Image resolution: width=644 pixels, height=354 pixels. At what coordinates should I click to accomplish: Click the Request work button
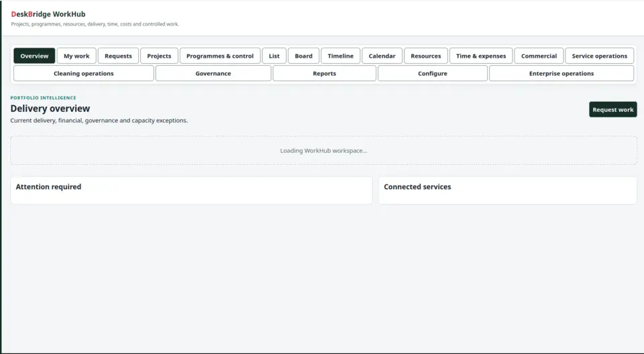tap(612, 110)
